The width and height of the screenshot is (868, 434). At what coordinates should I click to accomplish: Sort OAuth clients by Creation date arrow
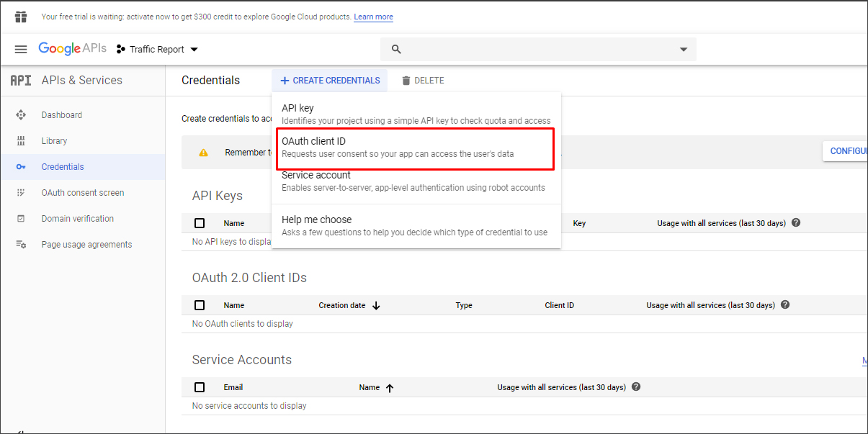(376, 305)
